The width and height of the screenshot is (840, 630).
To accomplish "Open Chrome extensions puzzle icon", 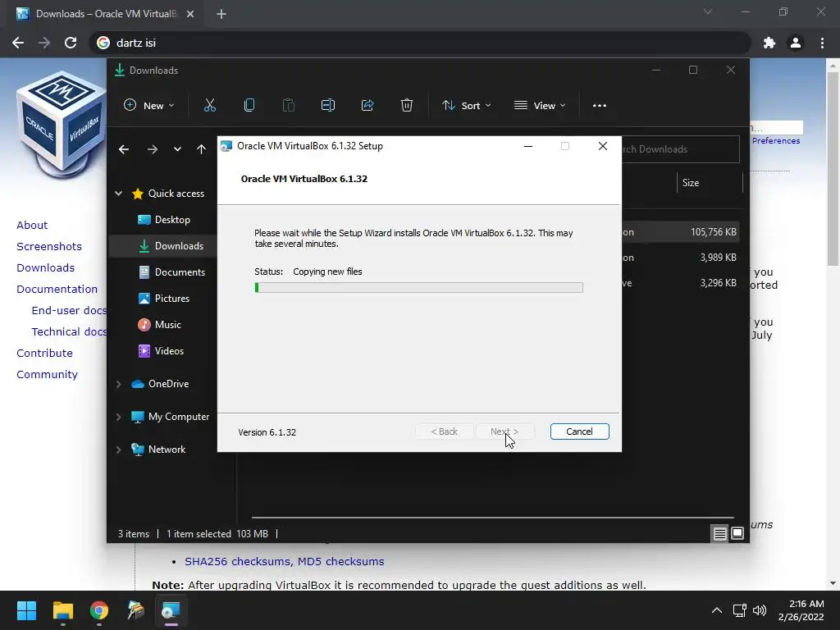I will [x=769, y=43].
